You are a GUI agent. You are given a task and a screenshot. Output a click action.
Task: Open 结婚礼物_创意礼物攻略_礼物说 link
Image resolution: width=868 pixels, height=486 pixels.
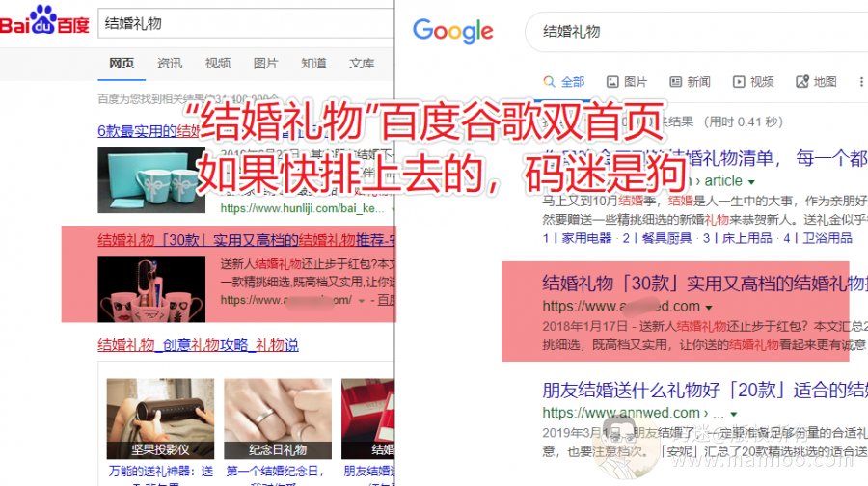[198, 345]
